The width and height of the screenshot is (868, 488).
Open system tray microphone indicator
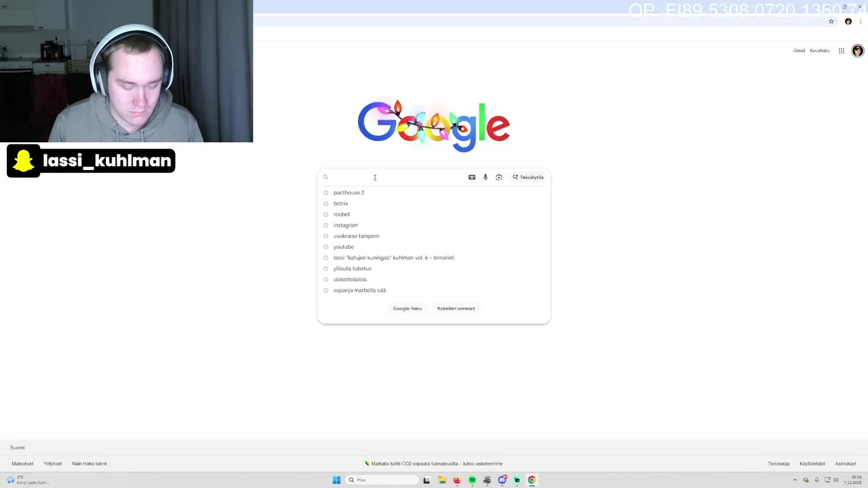pos(816,480)
